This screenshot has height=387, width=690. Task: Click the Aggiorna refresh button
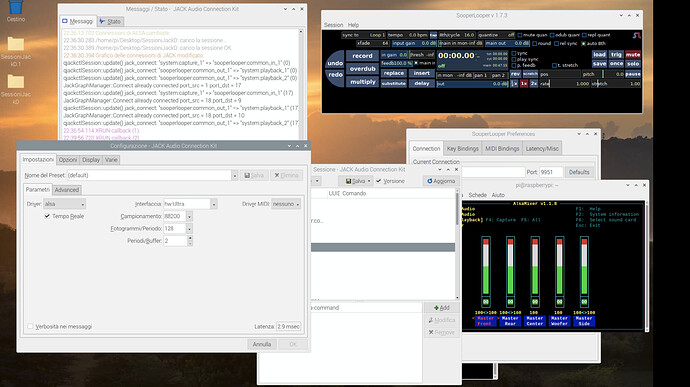click(x=441, y=181)
